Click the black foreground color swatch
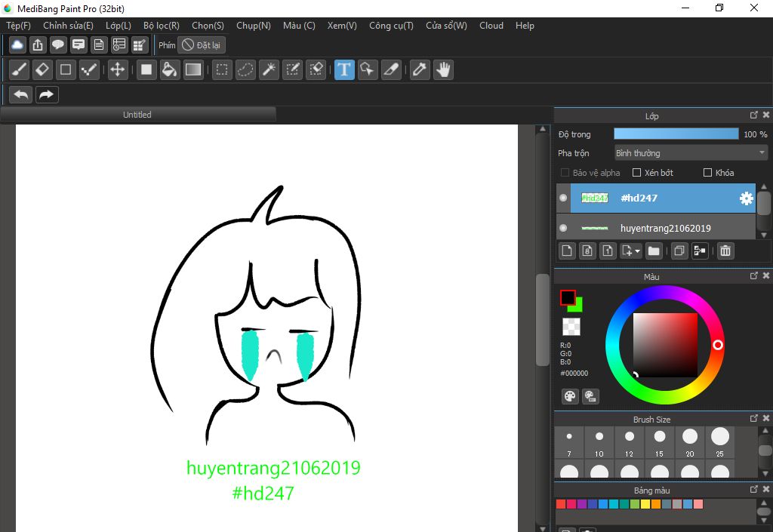 point(568,297)
